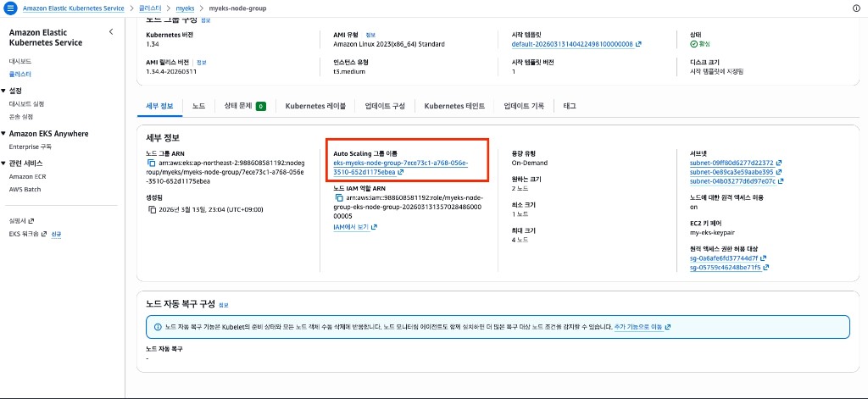Collapse the 관련 서비스 section
Image resolution: width=868 pixels, height=399 pixels.
[x=4, y=163]
